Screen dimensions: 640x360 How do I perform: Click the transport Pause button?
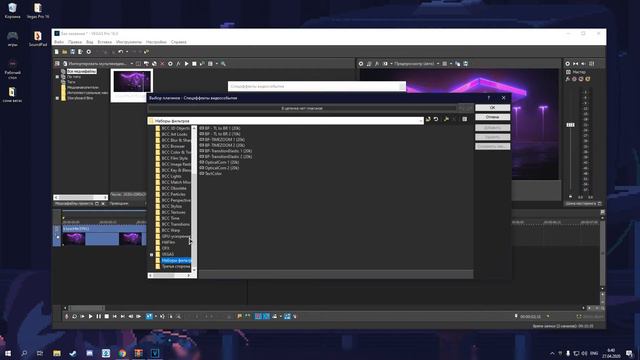(98, 316)
